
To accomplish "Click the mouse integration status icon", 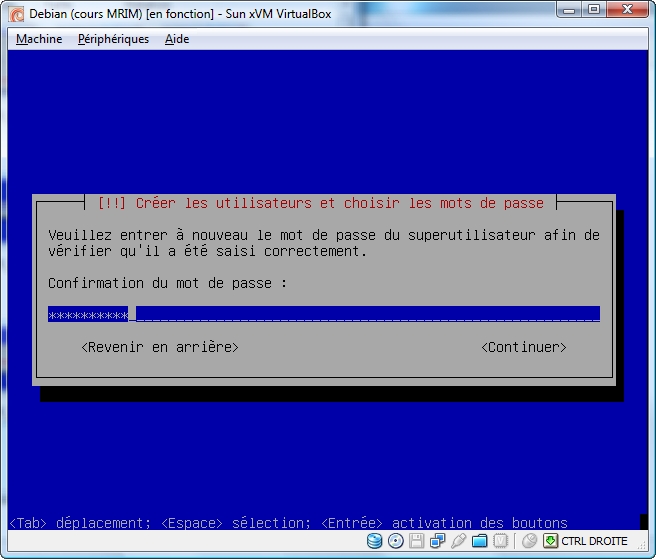I will [530, 541].
